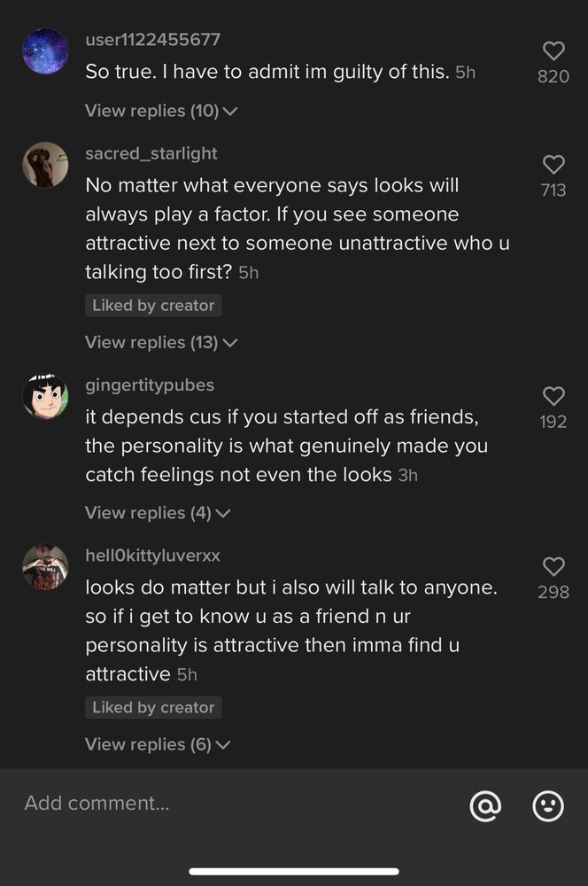Screen dimensions: 588x886
Task: Open username gingertitypubes
Action: click(150, 385)
